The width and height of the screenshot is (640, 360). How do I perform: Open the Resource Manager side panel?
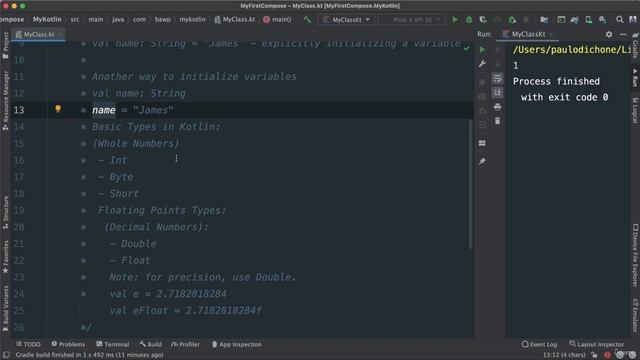tap(5, 100)
